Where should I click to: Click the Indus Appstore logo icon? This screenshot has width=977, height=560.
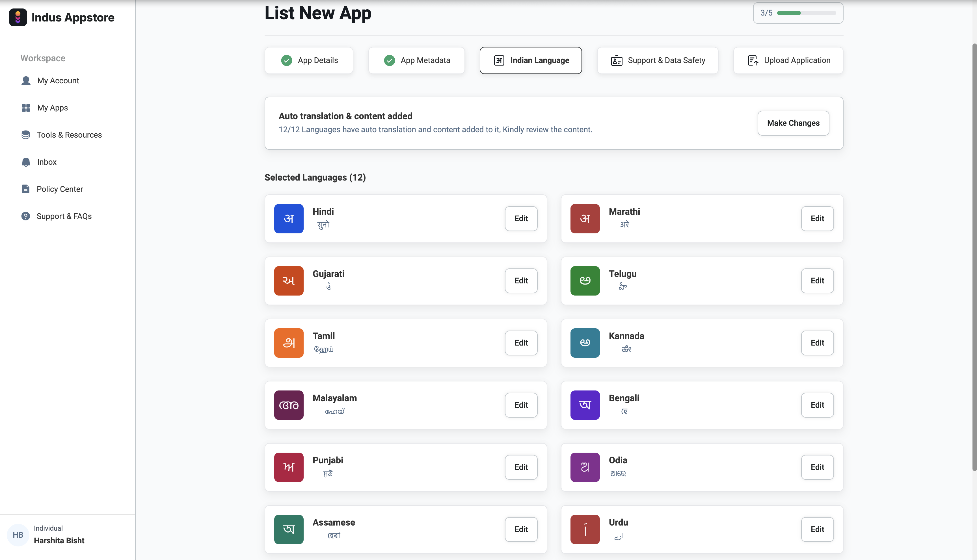coord(18,17)
